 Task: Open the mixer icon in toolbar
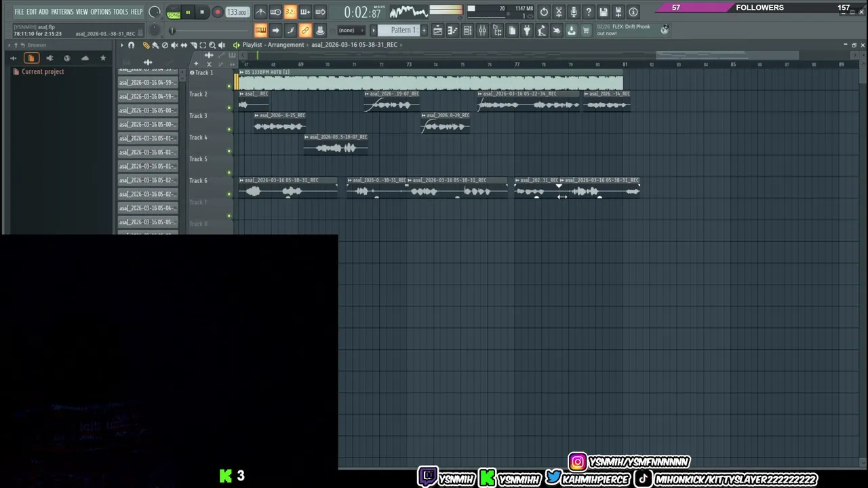click(482, 30)
